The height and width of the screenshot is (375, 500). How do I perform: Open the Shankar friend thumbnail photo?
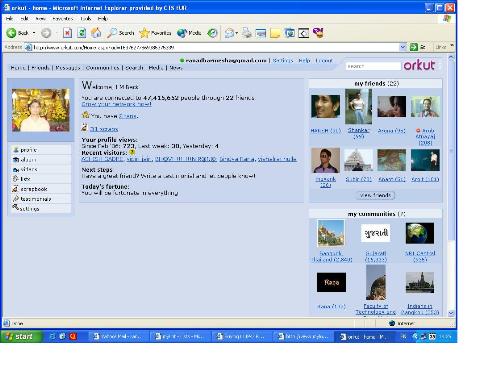[x=358, y=107]
